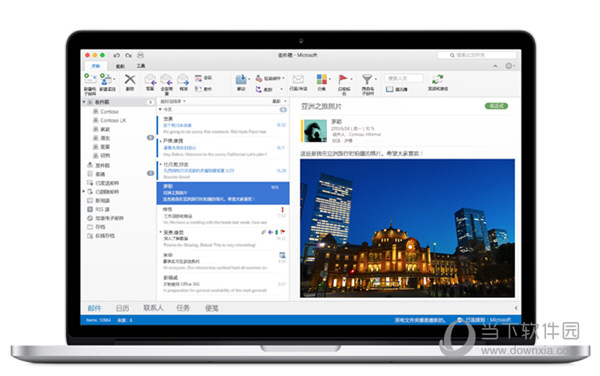Switch to the 联系人 contacts tab
600x376 pixels.
click(153, 308)
